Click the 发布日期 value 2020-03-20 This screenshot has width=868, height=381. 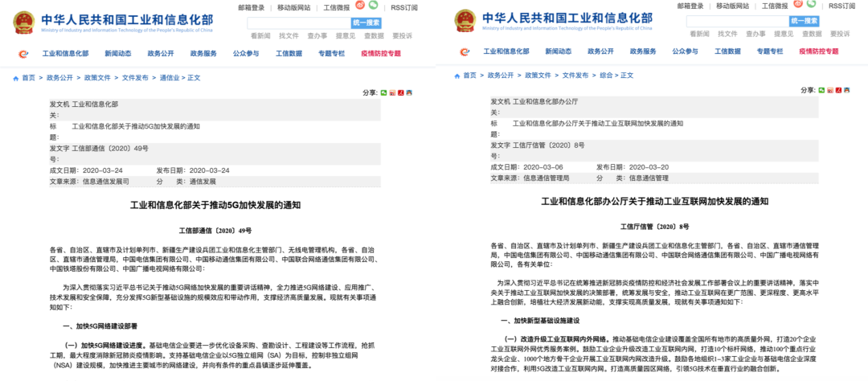[649, 167]
